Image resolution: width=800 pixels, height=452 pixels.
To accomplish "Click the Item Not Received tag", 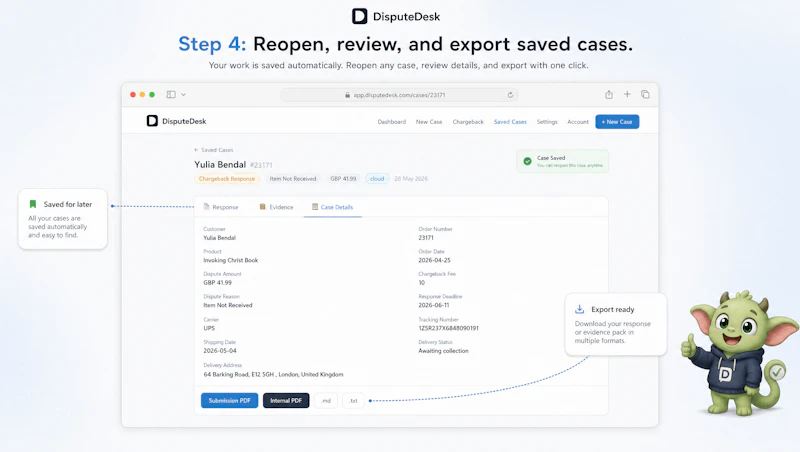I will coord(293,179).
